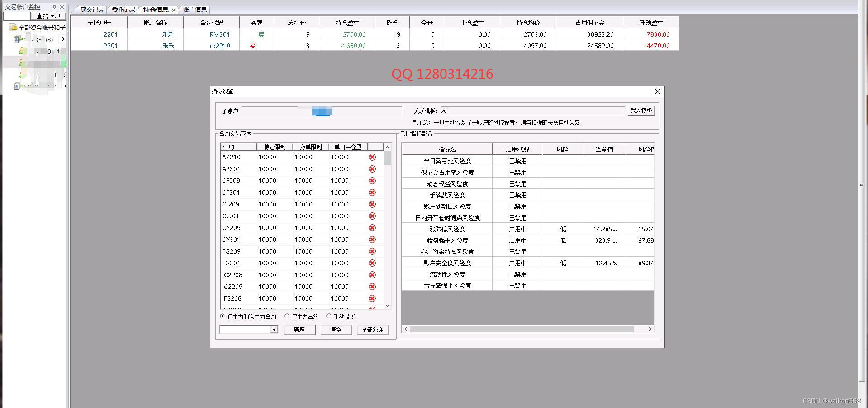Switch to the 账户信息 tab

[194, 10]
